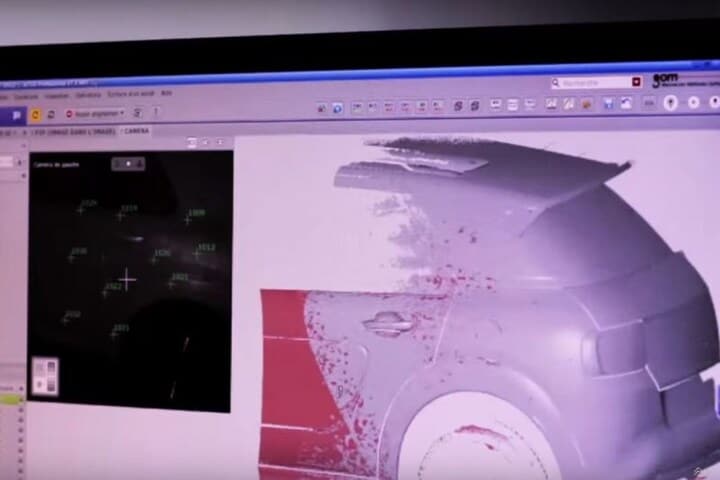Screen dimensions: 720x480
Task: Click the exclamation mark icon in the left toolbar
Action: click(155, 112)
